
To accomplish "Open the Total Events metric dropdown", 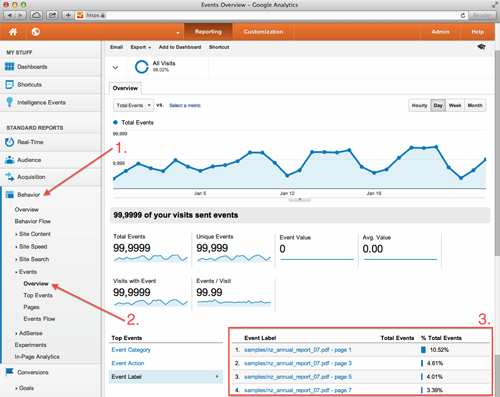I will point(133,105).
